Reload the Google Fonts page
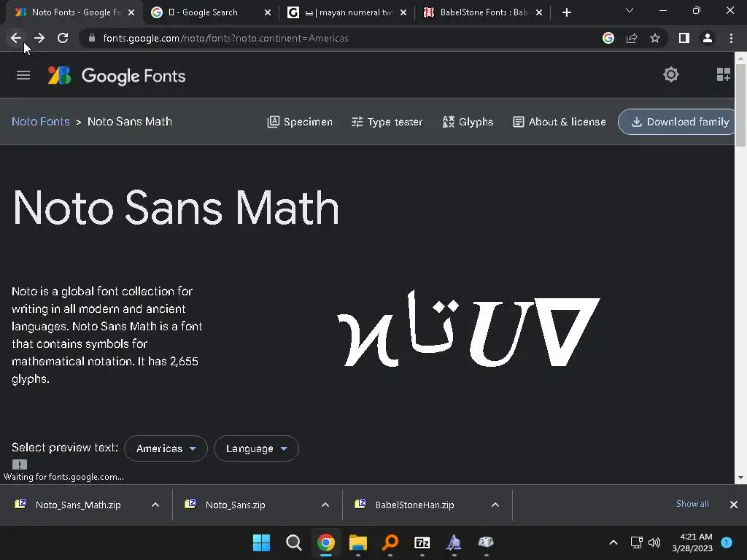747x560 pixels. 63,38
